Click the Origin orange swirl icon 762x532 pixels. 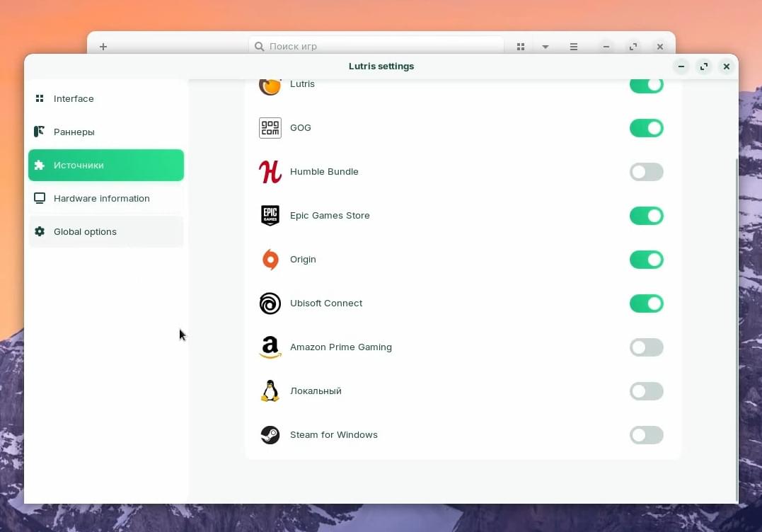coord(270,260)
